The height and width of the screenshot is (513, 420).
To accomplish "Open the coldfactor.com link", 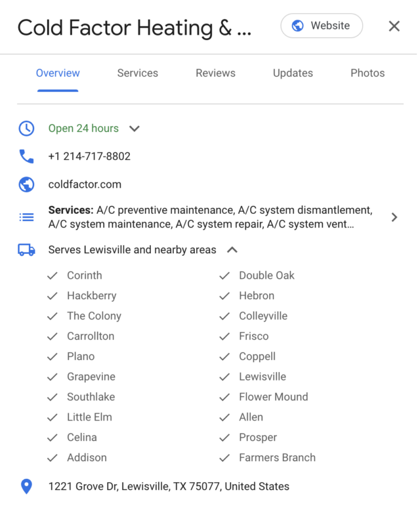I will click(x=85, y=185).
